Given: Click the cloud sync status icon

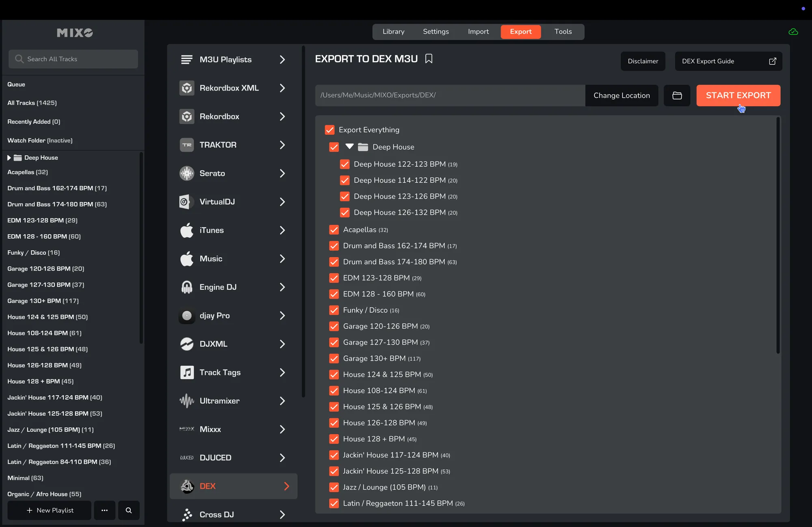Looking at the screenshot, I should [793, 32].
